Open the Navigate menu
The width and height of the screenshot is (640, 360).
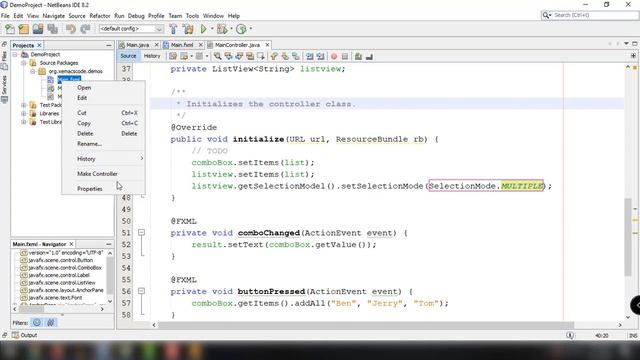[x=53, y=16]
